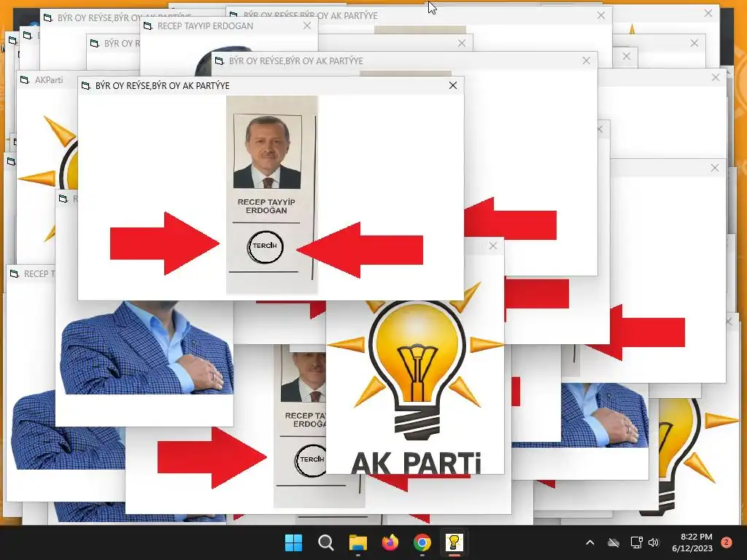Select the RECEP TAYYIP ERDOGAN title text

(205, 26)
